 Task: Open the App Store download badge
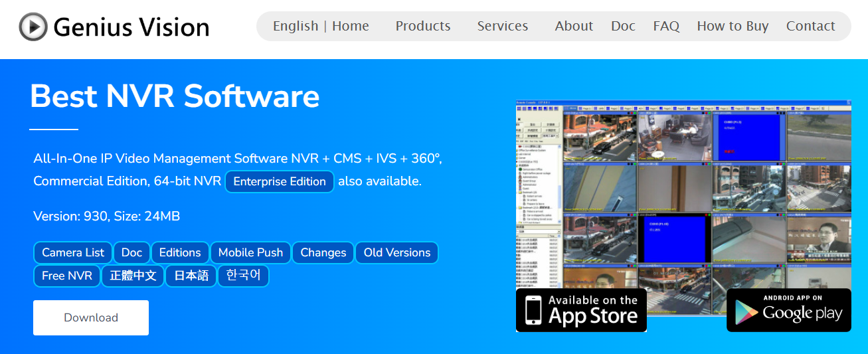coord(581,310)
